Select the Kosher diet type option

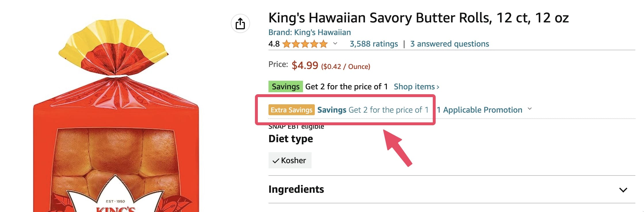pyautogui.click(x=290, y=160)
